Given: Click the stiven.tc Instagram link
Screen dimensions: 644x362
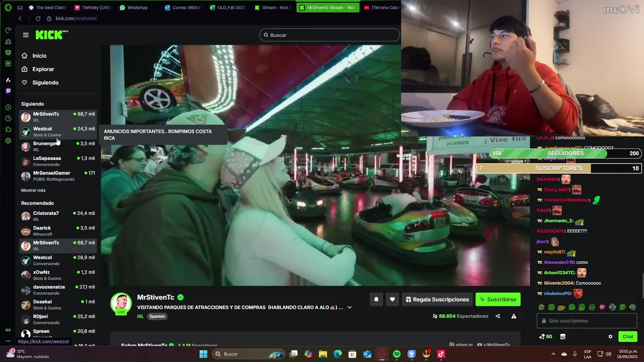Looking at the screenshot, I should (x=460, y=345).
